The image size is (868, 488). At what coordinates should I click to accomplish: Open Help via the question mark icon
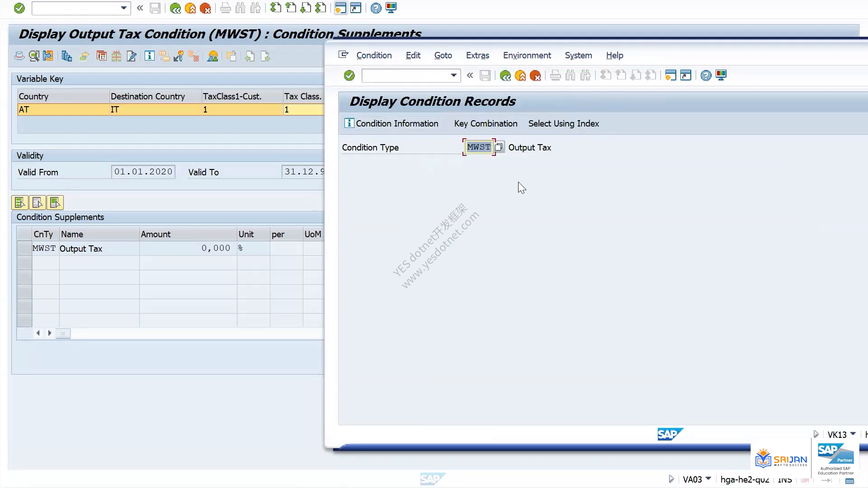[x=706, y=75]
